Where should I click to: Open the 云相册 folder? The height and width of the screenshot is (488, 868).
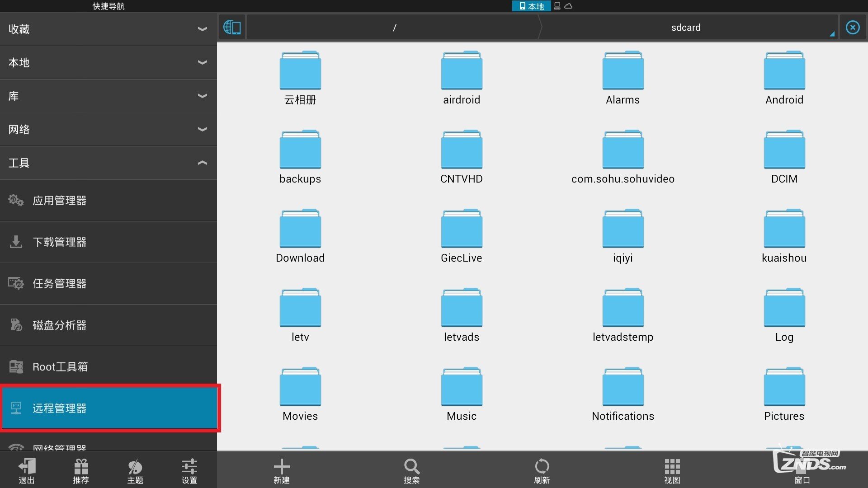[x=300, y=78]
